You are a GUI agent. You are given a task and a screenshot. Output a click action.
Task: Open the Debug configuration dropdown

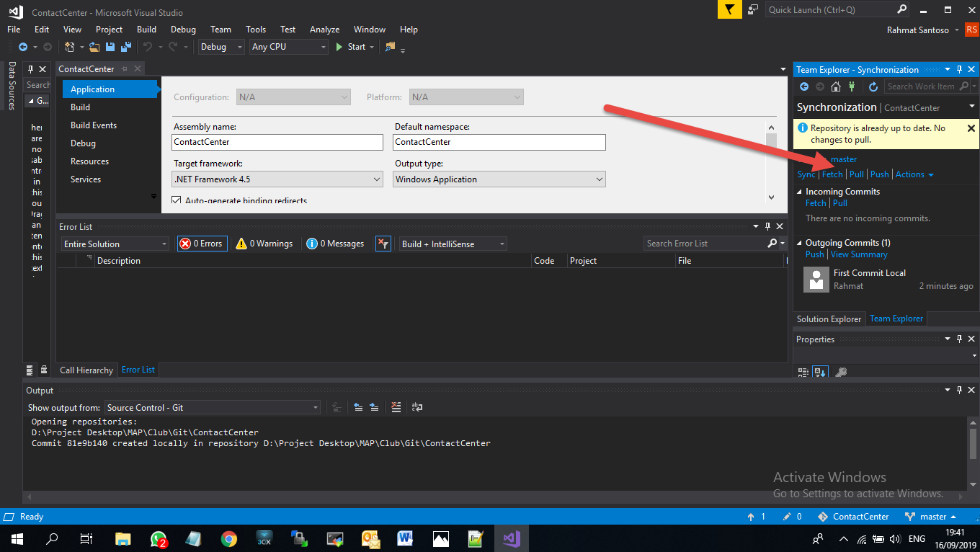click(x=221, y=47)
